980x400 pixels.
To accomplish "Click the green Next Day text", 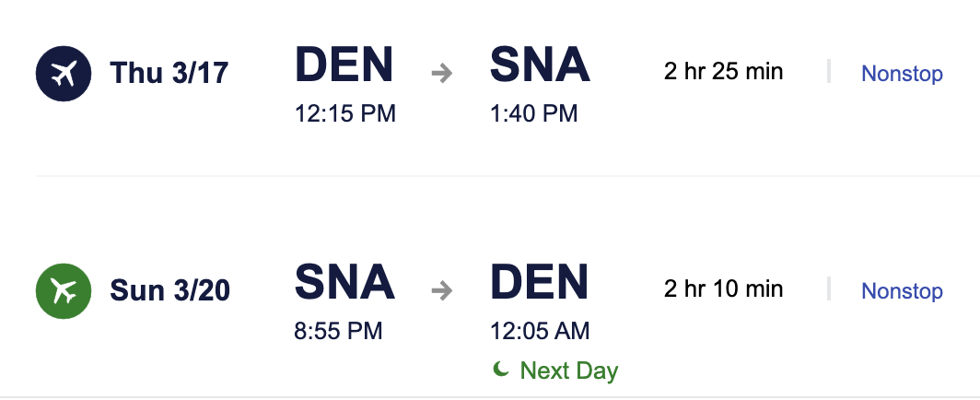I will 569,371.
